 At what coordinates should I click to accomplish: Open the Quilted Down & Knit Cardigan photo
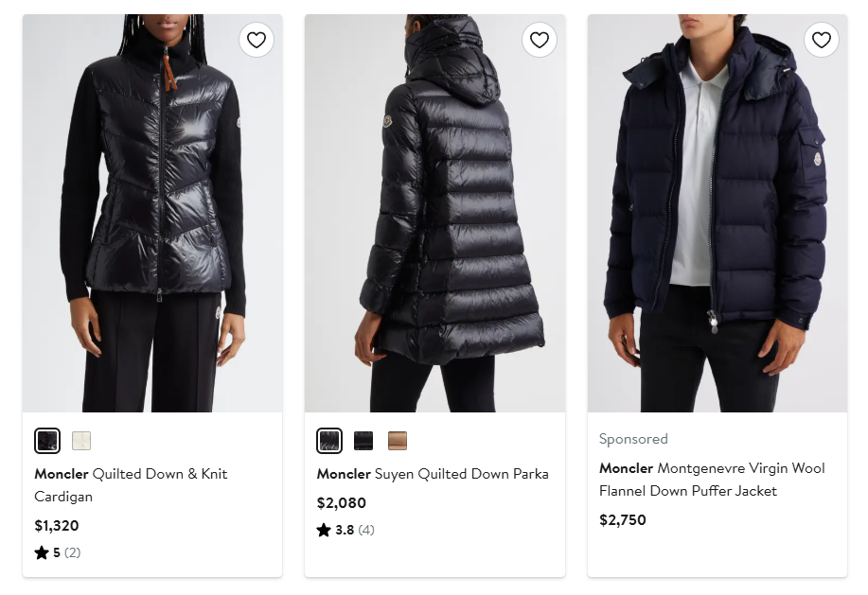tap(152, 213)
